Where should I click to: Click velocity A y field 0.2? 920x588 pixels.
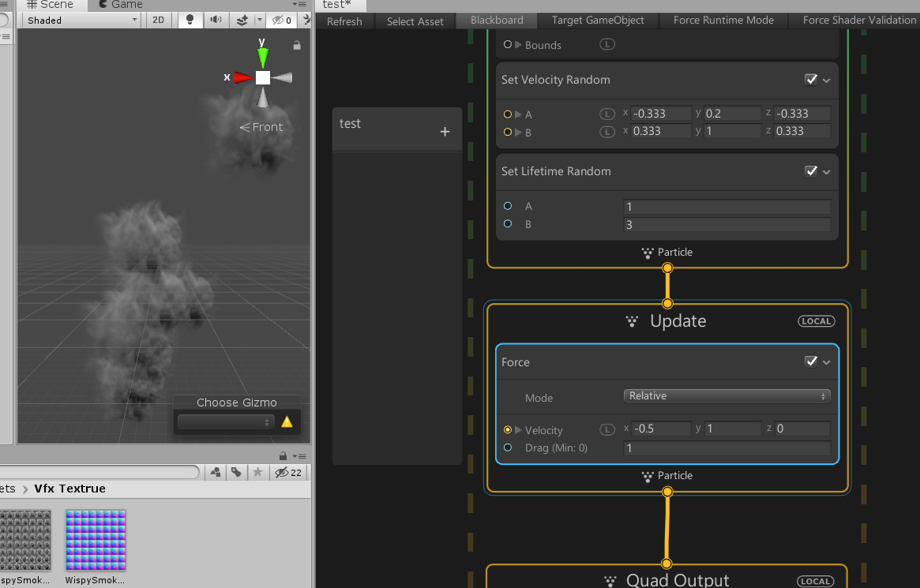732,113
